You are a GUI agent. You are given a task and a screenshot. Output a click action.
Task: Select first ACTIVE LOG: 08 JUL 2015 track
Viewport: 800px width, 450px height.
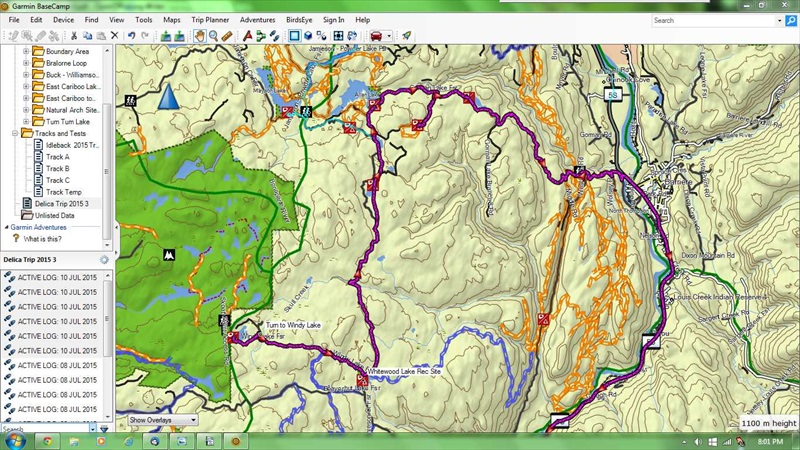pyautogui.click(x=57, y=365)
